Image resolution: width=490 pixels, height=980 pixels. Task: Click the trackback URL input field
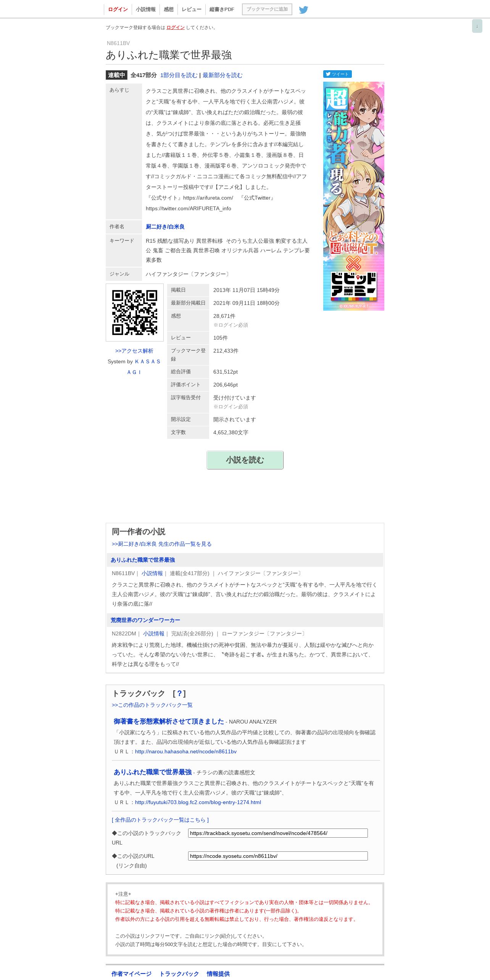278,833
